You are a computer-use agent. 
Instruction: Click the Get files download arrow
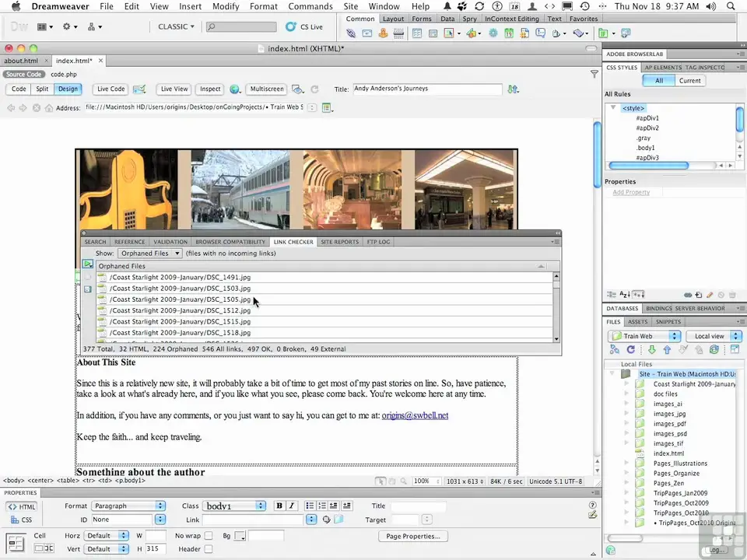[652, 350]
